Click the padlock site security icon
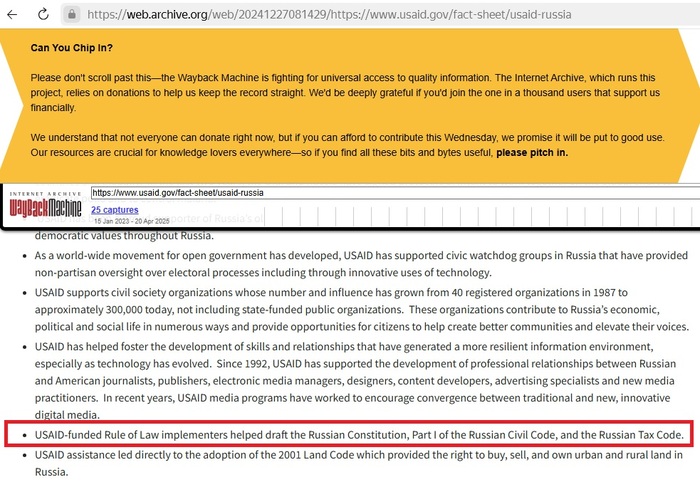The width and height of the screenshot is (700, 482). pyautogui.click(x=71, y=14)
